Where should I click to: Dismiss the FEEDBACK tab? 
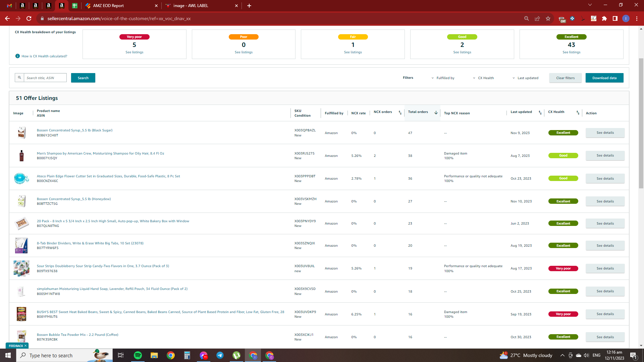pos(25,346)
